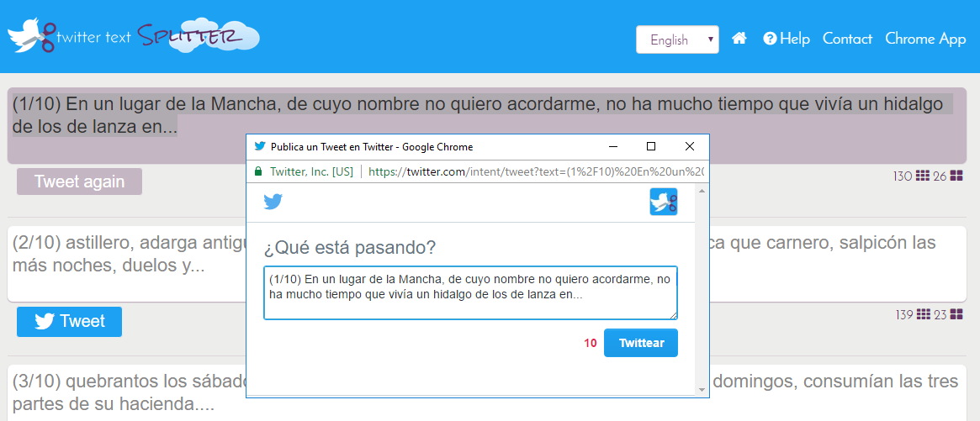
Task: Click the Tweet again button
Action: (x=79, y=182)
